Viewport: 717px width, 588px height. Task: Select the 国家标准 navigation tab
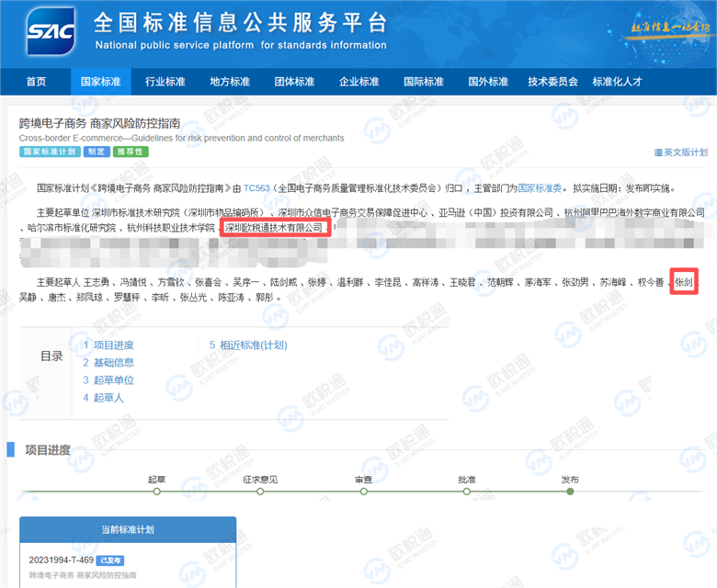coord(100,82)
